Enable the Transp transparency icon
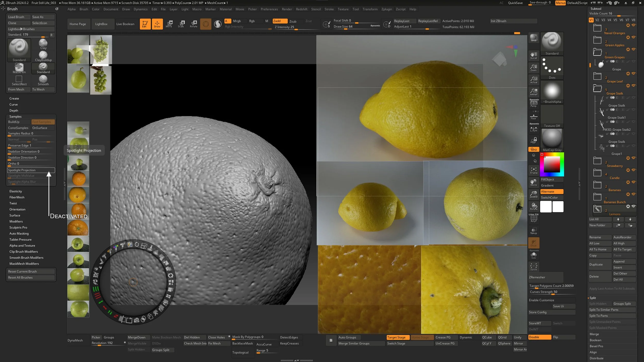 click(x=533, y=231)
